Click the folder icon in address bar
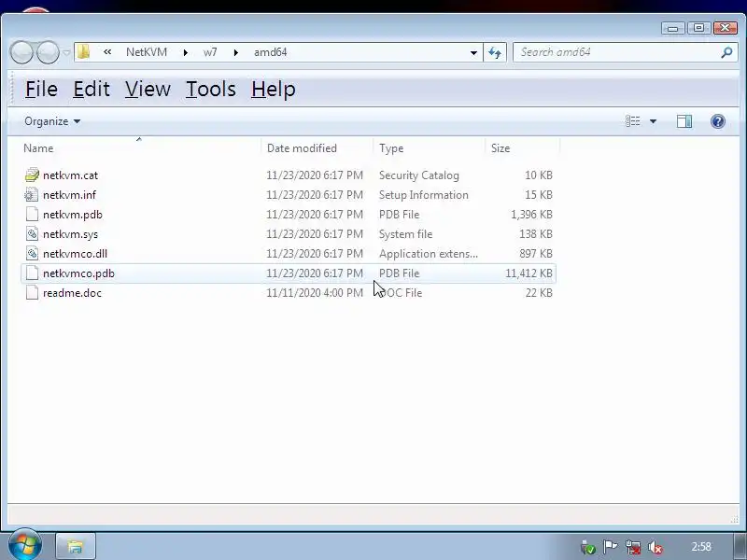747x560 pixels. click(84, 52)
